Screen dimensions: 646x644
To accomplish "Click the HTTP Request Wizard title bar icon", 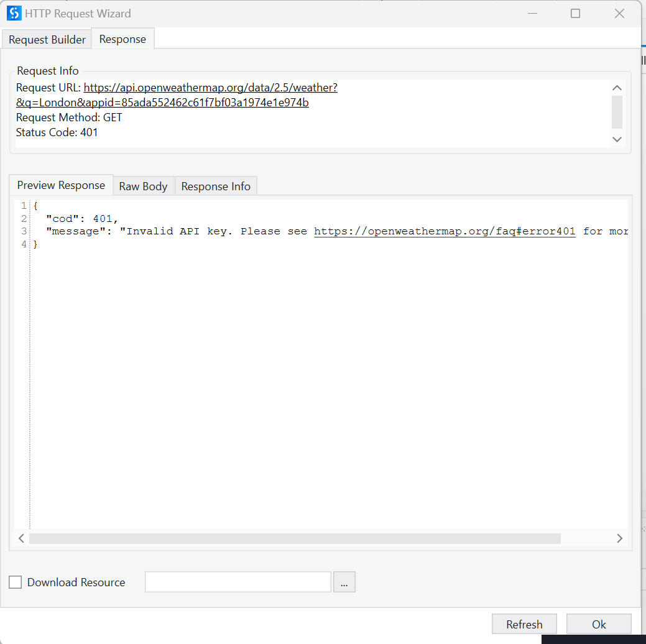I will [14, 13].
